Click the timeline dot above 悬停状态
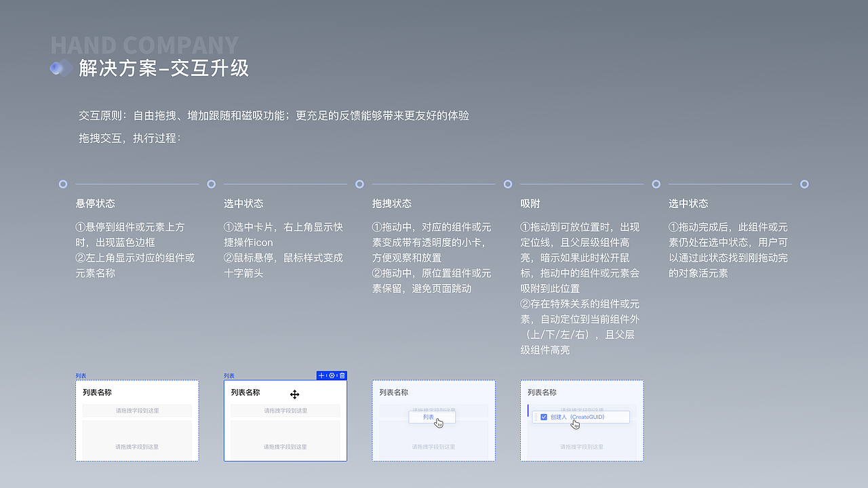Image resolution: width=868 pixels, height=488 pixels. pos(62,184)
